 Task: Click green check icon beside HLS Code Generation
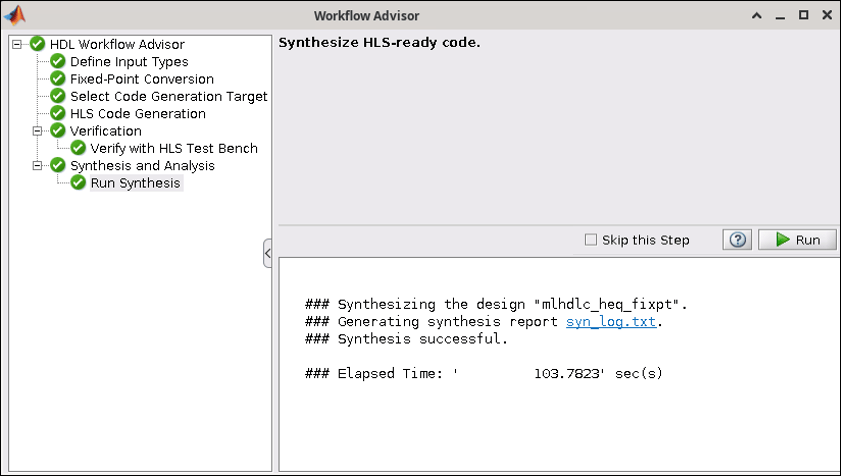pos(58,114)
